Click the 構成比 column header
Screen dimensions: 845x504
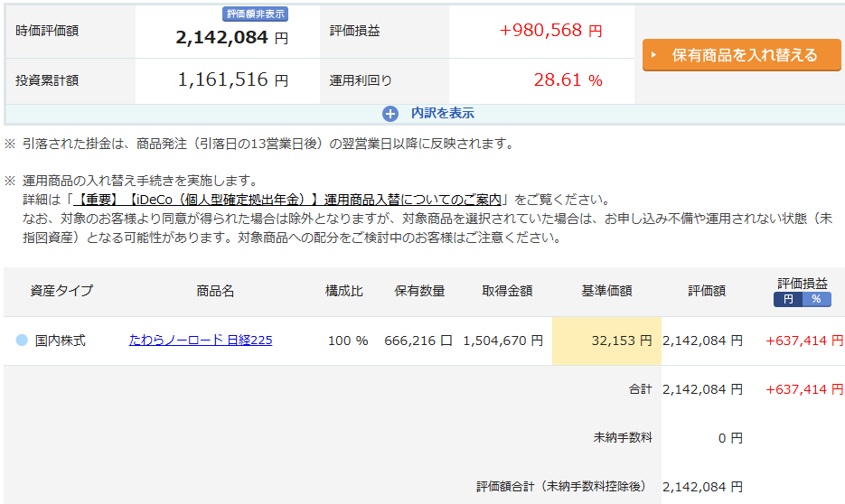click(344, 291)
